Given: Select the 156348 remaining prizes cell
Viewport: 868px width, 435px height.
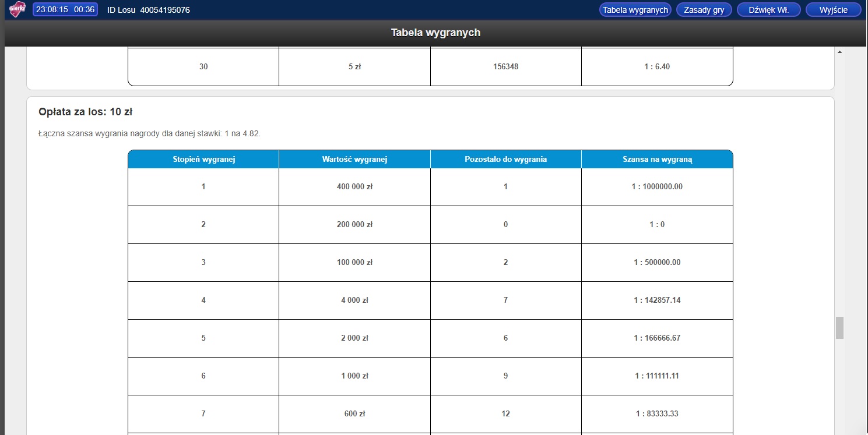Looking at the screenshot, I should click(x=505, y=67).
